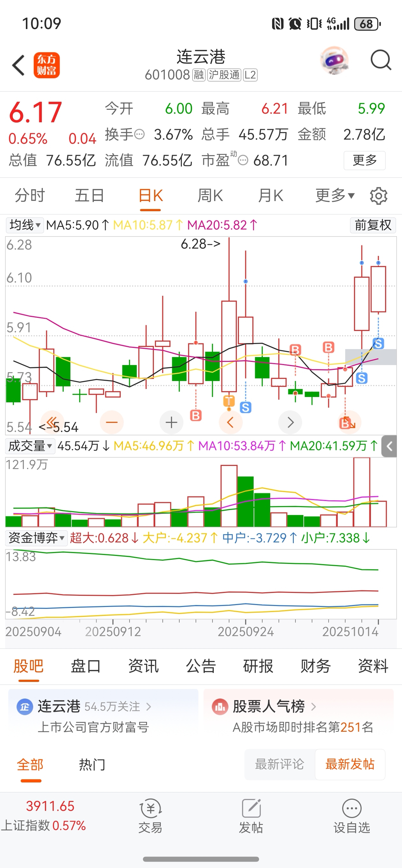Open the chart settings gear icon
Image resolution: width=402 pixels, height=868 pixels.
click(378, 196)
